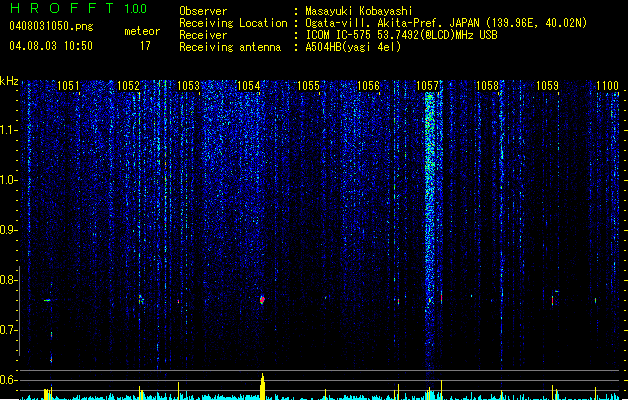Click the 1054 time marker
This screenshot has width=629, height=400.
[248, 86]
